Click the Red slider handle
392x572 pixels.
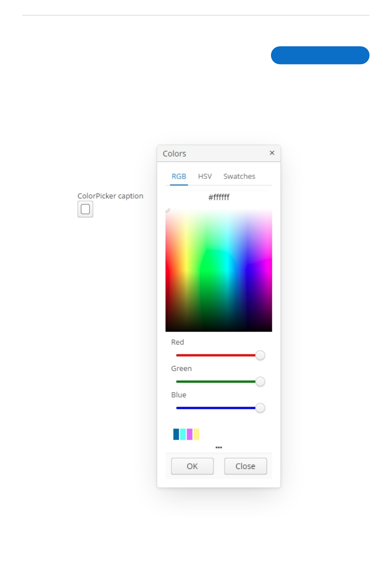tap(260, 355)
